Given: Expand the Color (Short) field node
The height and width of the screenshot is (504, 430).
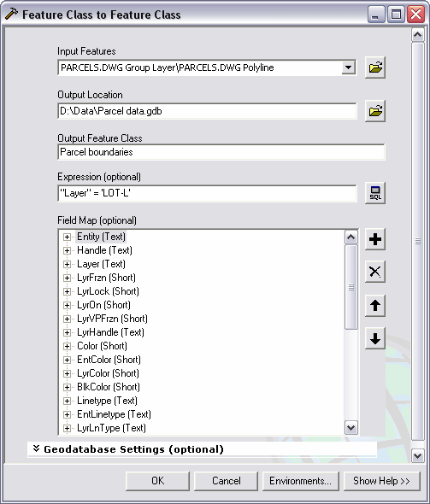Looking at the screenshot, I should 67,346.
